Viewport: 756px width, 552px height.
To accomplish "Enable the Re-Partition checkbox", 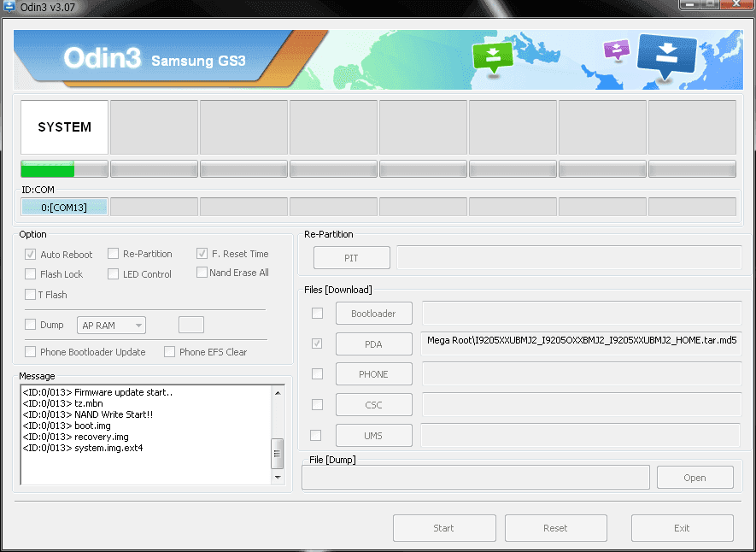I will click(x=114, y=254).
